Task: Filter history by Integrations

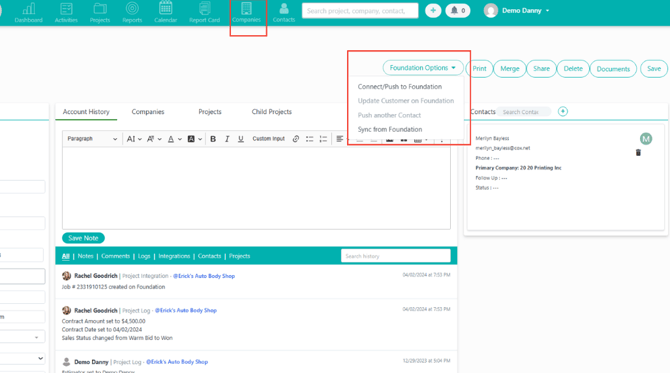Action: click(x=174, y=256)
